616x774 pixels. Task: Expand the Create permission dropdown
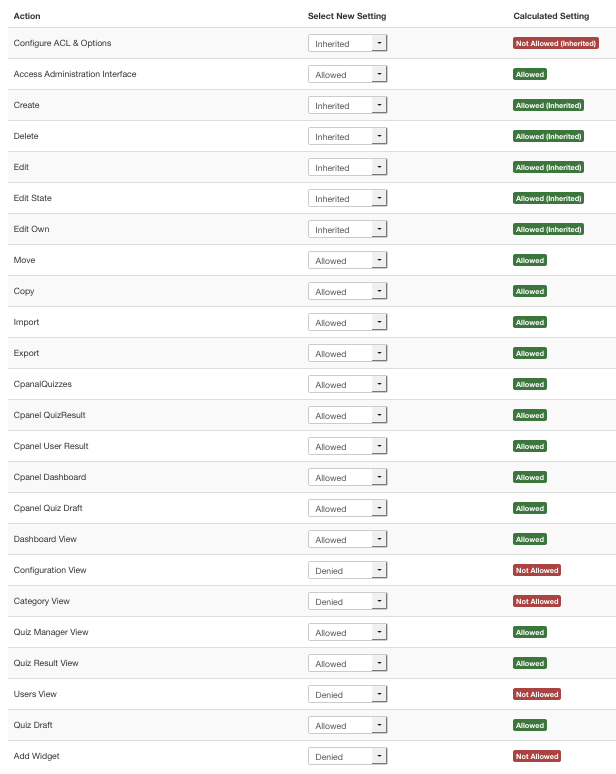click(347, 106)
